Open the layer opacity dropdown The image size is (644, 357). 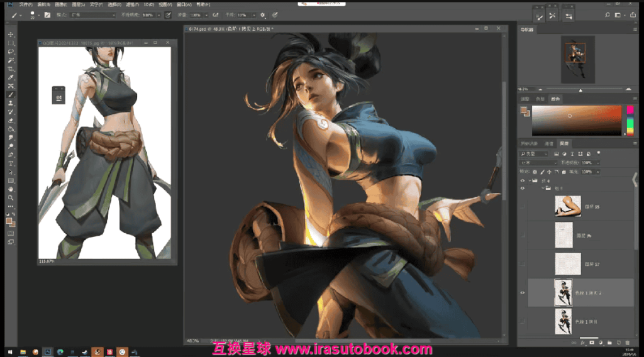(598, 163)
